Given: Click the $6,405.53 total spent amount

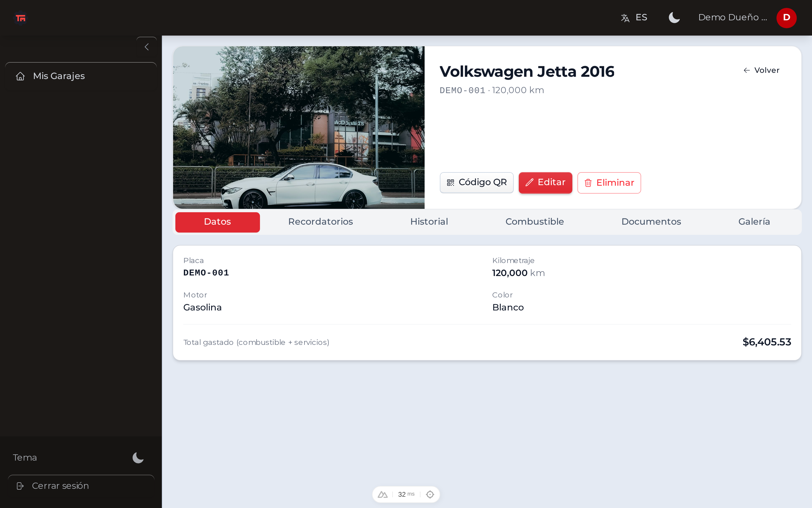Looking at the screenshot, I should click(767, 342).
